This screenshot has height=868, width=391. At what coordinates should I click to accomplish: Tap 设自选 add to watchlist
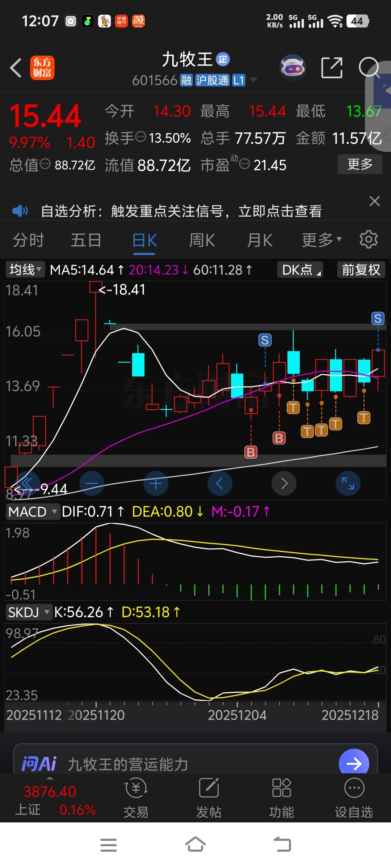354,797
